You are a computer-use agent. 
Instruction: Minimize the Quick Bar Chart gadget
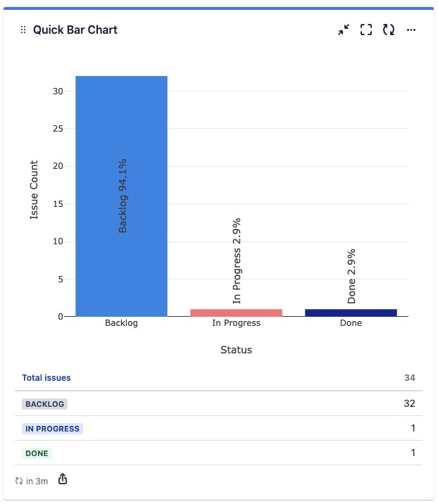click(344, 30)
